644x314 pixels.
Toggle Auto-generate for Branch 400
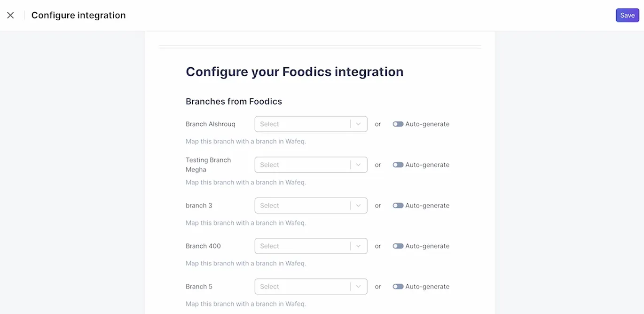(398, 246)
